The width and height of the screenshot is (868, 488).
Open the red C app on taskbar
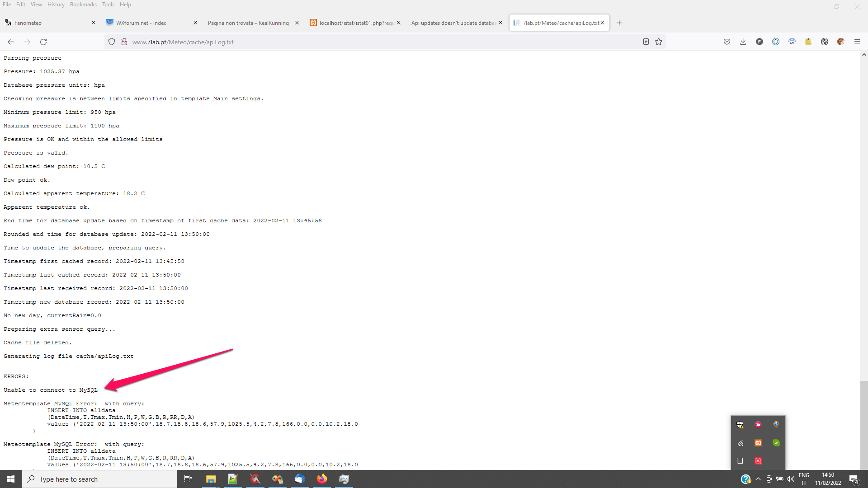255,479
